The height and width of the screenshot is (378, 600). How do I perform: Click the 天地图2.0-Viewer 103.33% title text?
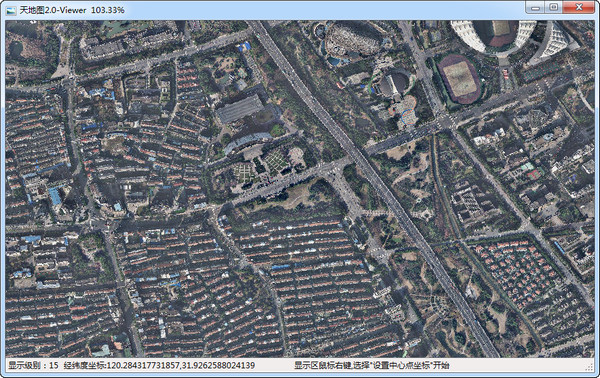72,10
